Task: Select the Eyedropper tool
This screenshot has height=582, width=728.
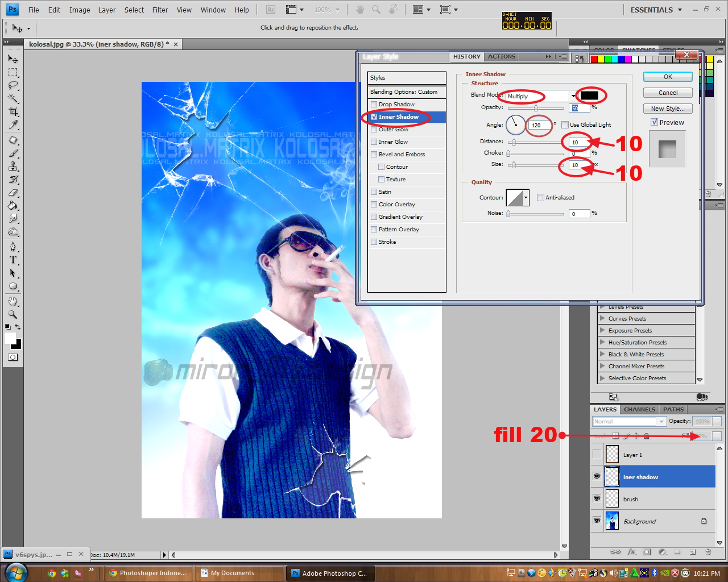Action: 13,125
